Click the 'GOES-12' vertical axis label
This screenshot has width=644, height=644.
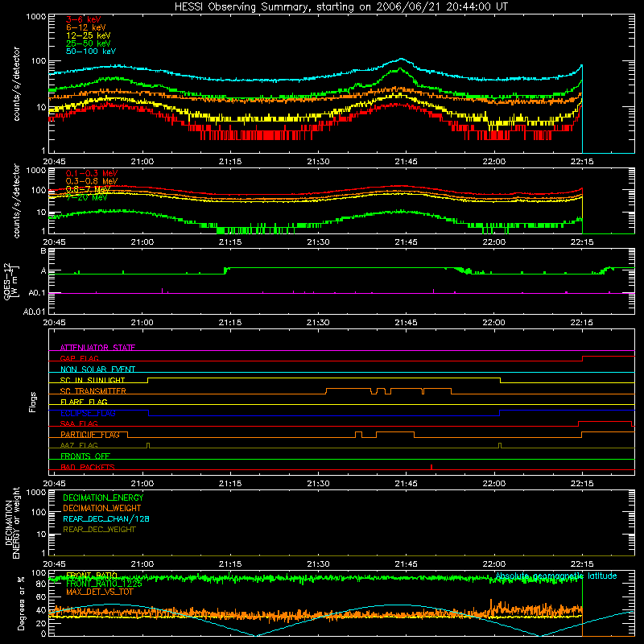(8, 281)
